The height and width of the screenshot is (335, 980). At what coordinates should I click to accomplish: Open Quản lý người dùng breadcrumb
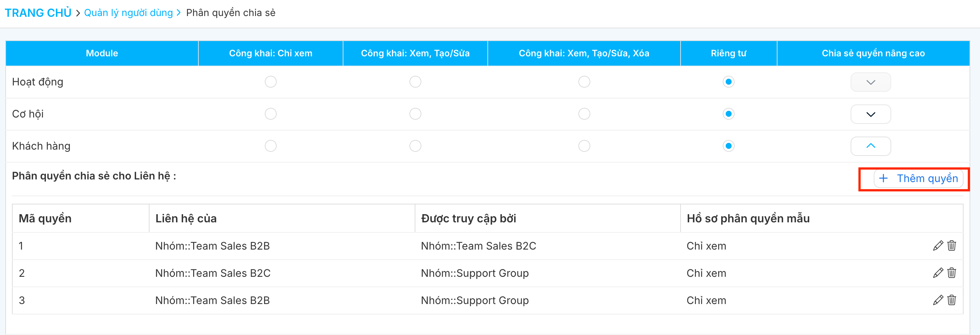click(128, 13)
